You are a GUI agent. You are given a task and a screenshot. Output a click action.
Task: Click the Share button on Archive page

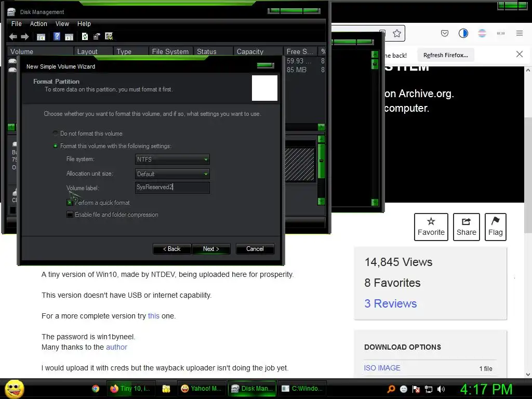466,227
